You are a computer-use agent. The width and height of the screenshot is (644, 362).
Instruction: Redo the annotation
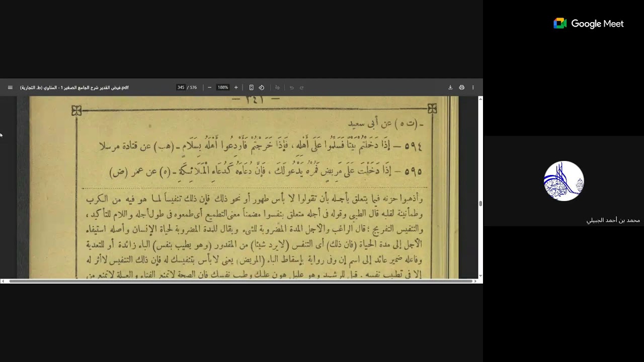tap(302, 87)
